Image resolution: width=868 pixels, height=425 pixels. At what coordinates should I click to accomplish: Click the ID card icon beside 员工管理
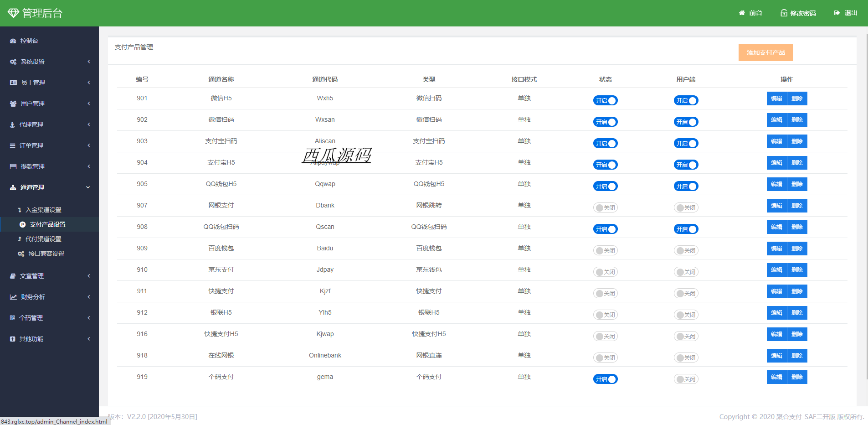pos(13,83)
